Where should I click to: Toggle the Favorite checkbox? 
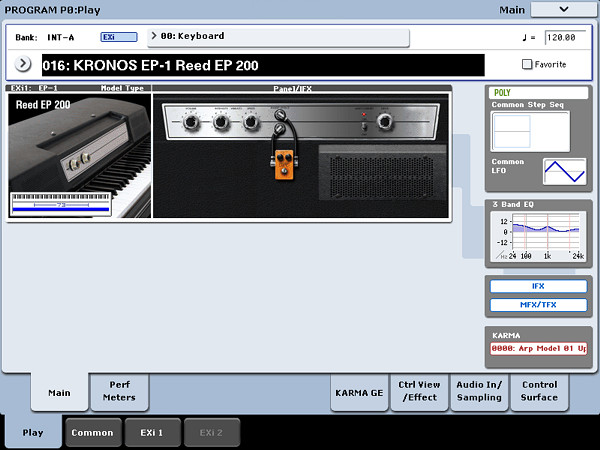coord(527,64)
